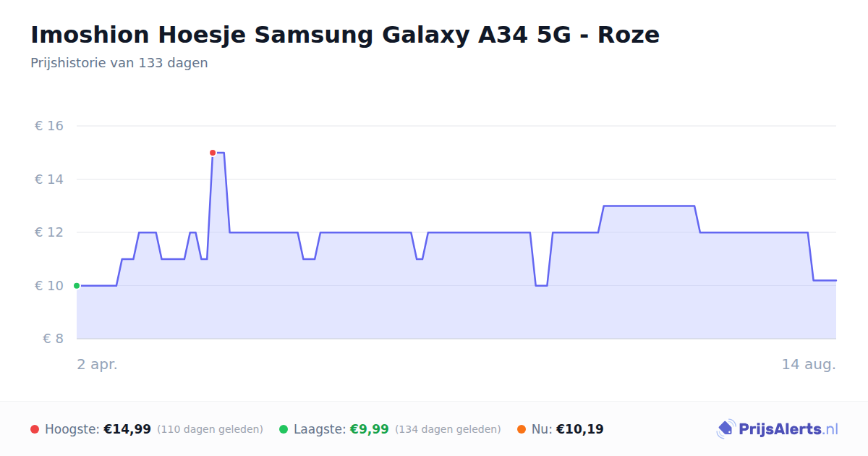Click the red dot beside Hoogste
The width and height of the screenshot is (868, 456).
[x=35, y=430]
